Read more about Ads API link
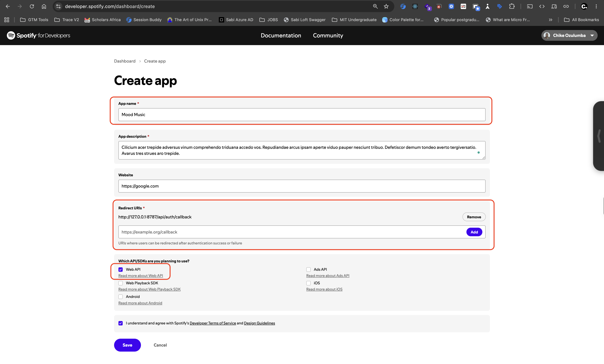 (x=328, y=275)
